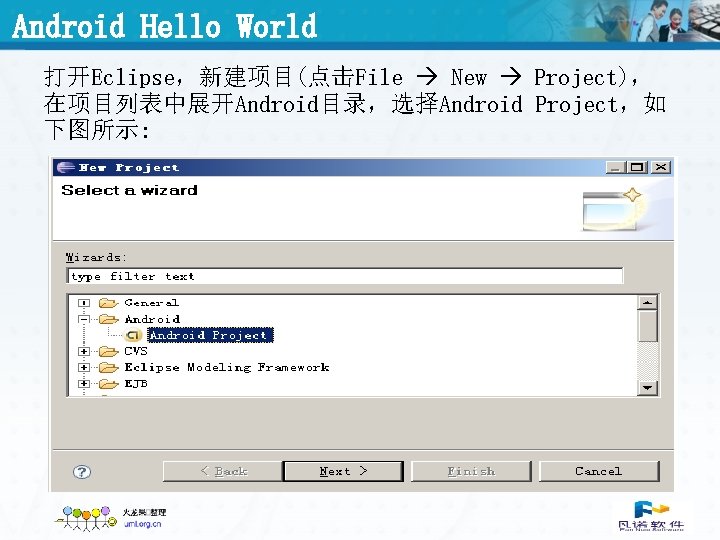This screenshot has height=540, width=720.
Task: Expand the CVS folder node
Action: tap(84, 351)
